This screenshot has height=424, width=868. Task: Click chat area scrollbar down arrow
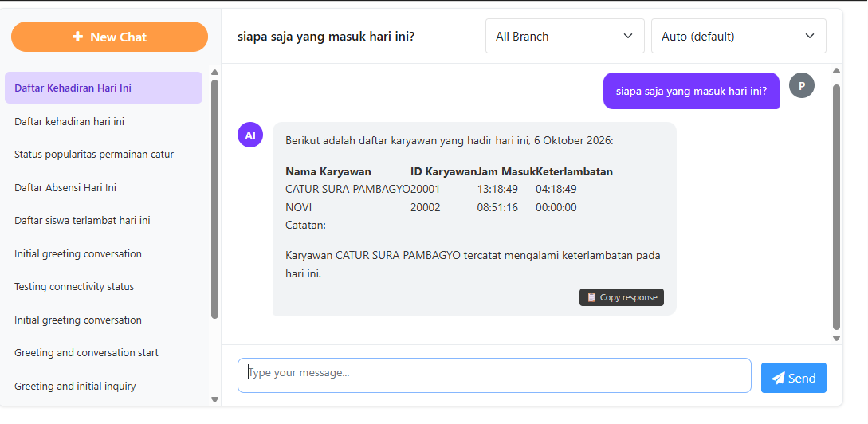pyautogui.click(x=836, y=338)
